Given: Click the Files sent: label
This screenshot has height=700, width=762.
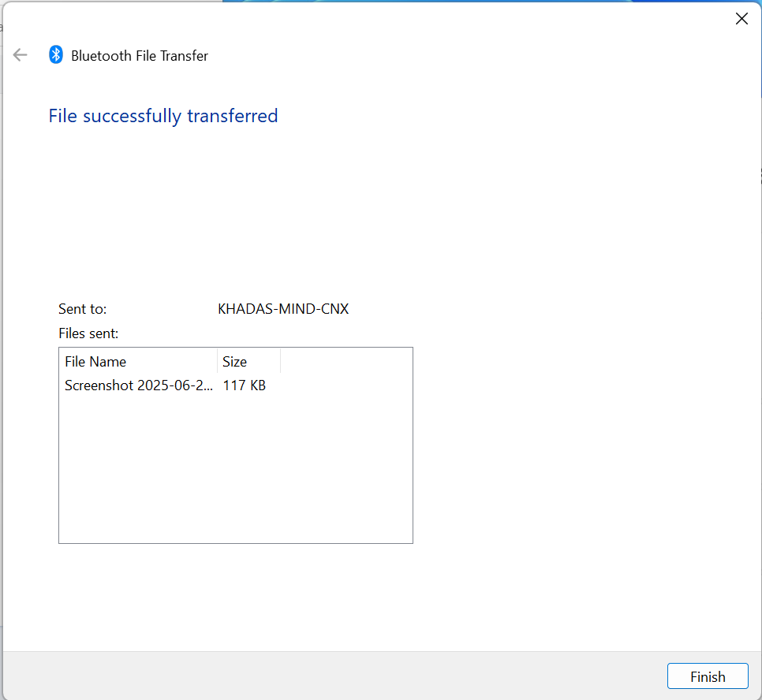Looking at the screenshot, I should (x=88, y=333).
